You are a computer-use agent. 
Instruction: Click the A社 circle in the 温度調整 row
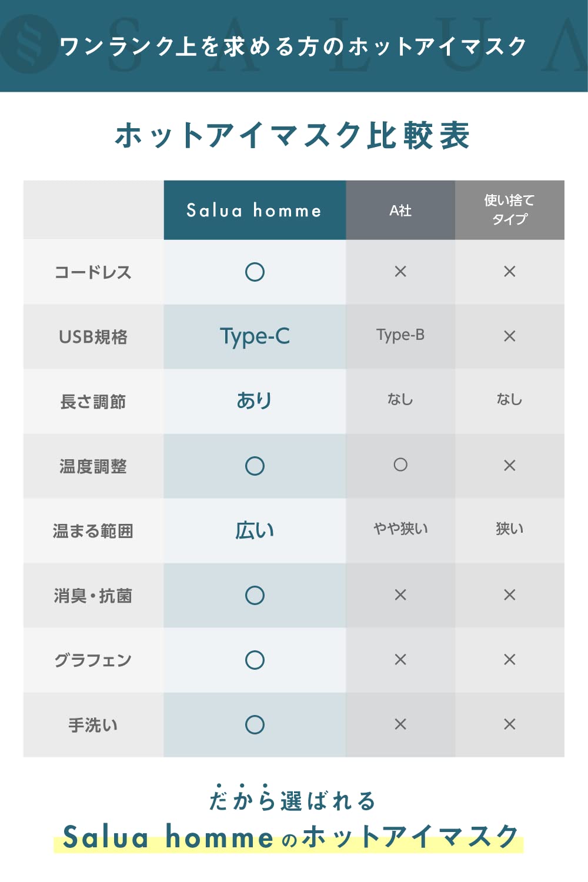coord(400,465)
